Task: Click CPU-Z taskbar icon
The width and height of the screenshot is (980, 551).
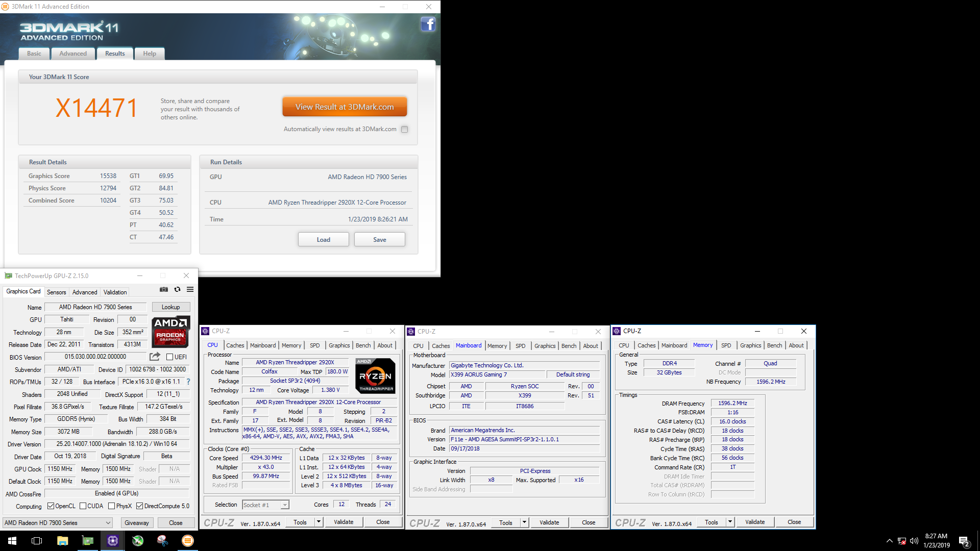Action: pos(113,541)
